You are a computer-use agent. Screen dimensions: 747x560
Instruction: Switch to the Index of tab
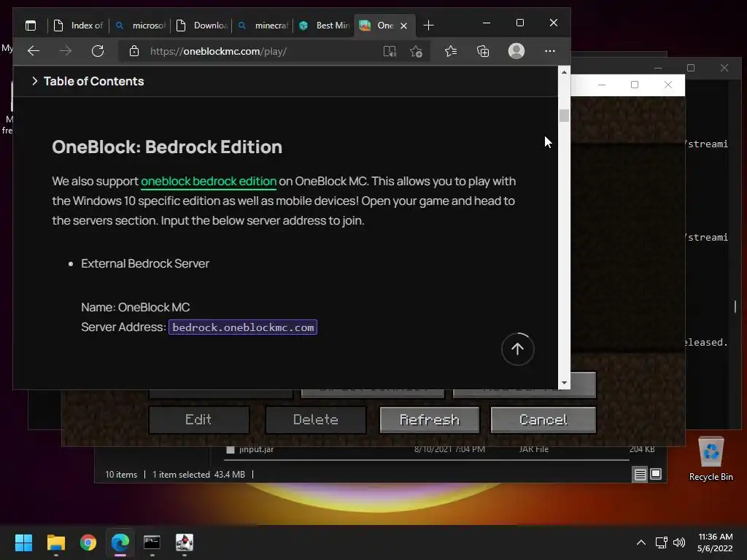(x=79, y=26)
